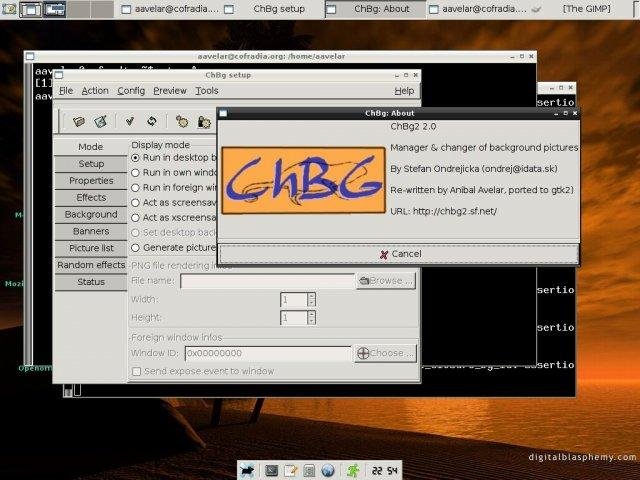Open the Preview menu in ChBg setup
The image size is (640, 480).
tap(170, 91)
